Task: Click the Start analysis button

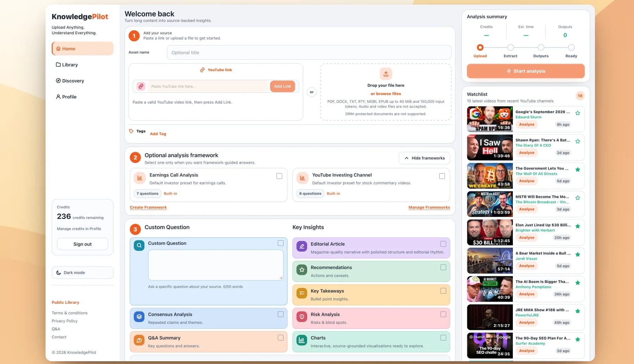Action: pos(526,71)
